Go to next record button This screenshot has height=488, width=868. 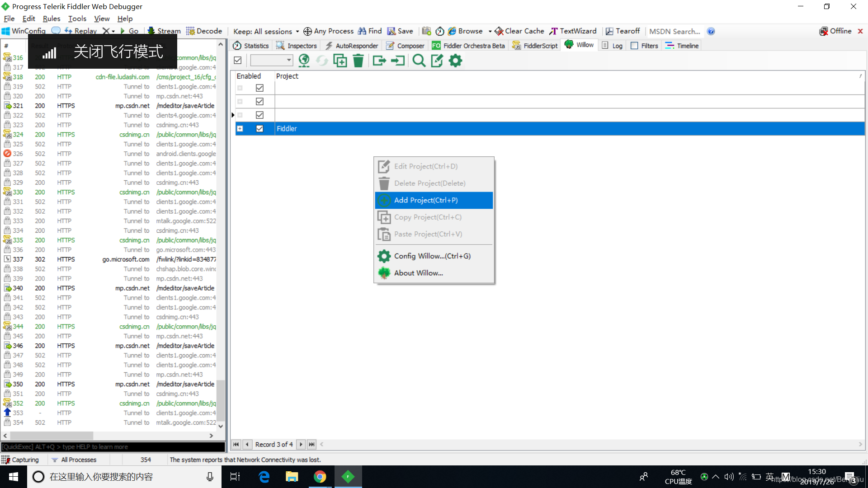pyautogui.click(x=301, y=444)
